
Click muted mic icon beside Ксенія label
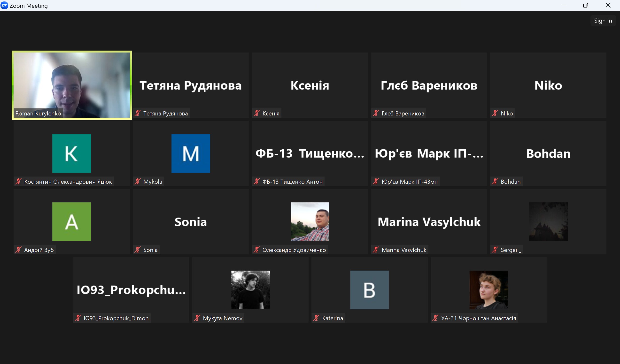pyautogui.click(x=257, y=113)
